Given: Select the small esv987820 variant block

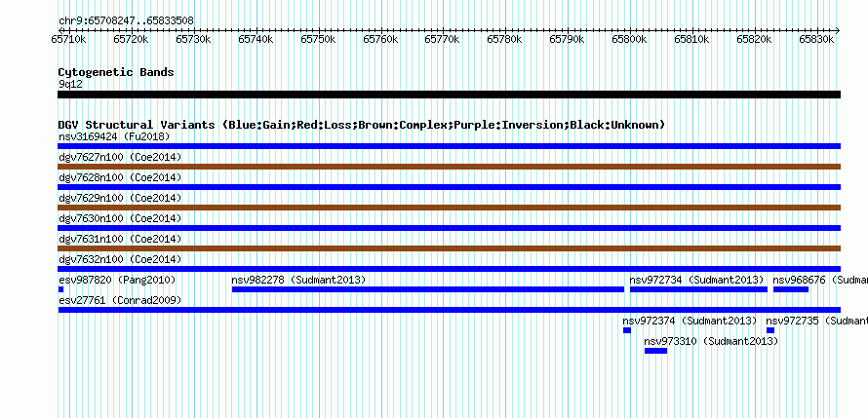Looking at the screenshot, I should 60,289.
